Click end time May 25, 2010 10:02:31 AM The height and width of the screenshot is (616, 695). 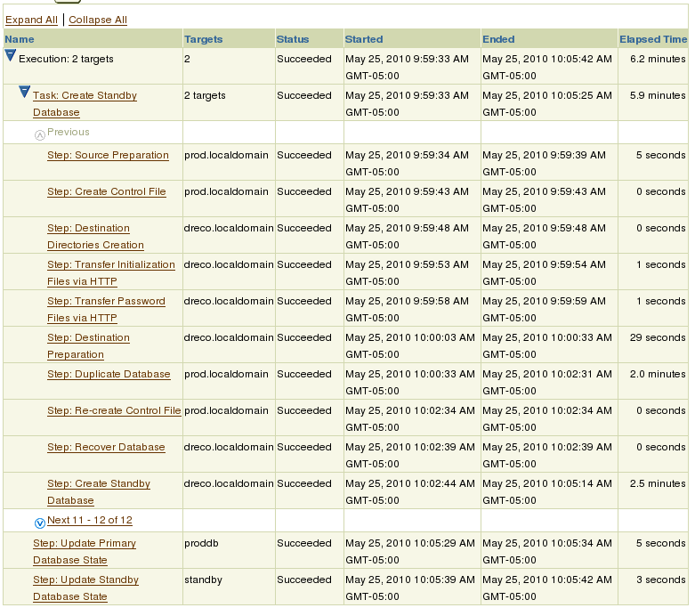pyautogui.click(x=547, y=382)
